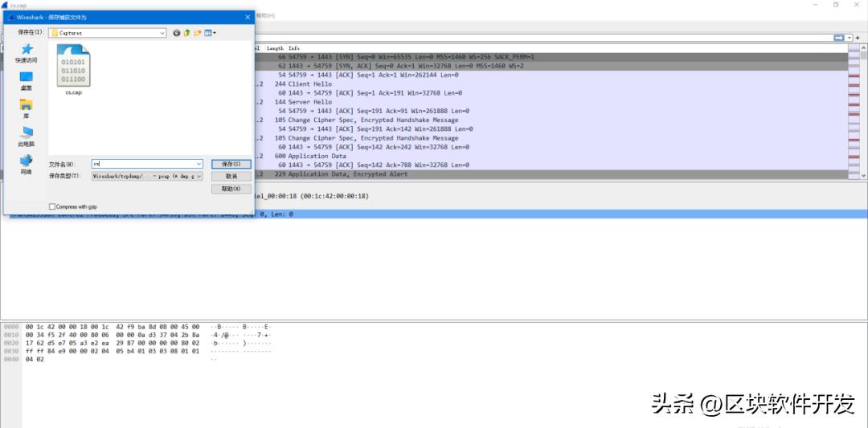Screen dimensions: 868x428
Task: Go back to the last visited folder
Action: tap(177, 33)
